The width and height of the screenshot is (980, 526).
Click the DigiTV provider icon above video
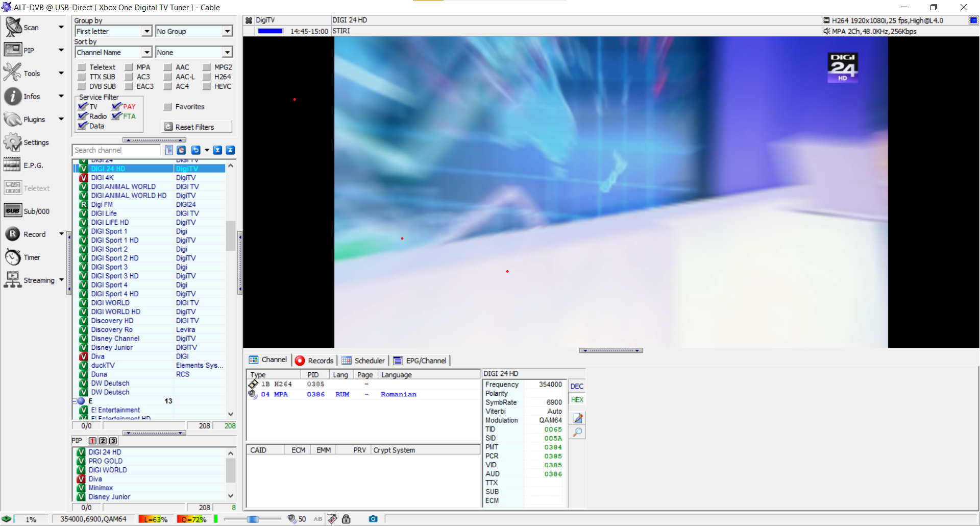point(249,20)
